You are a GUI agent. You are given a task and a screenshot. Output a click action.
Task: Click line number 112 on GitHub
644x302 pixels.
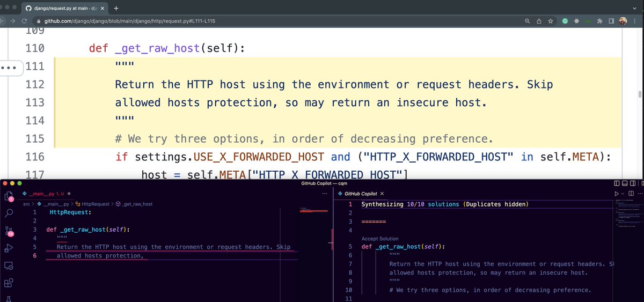coord(34,85)
